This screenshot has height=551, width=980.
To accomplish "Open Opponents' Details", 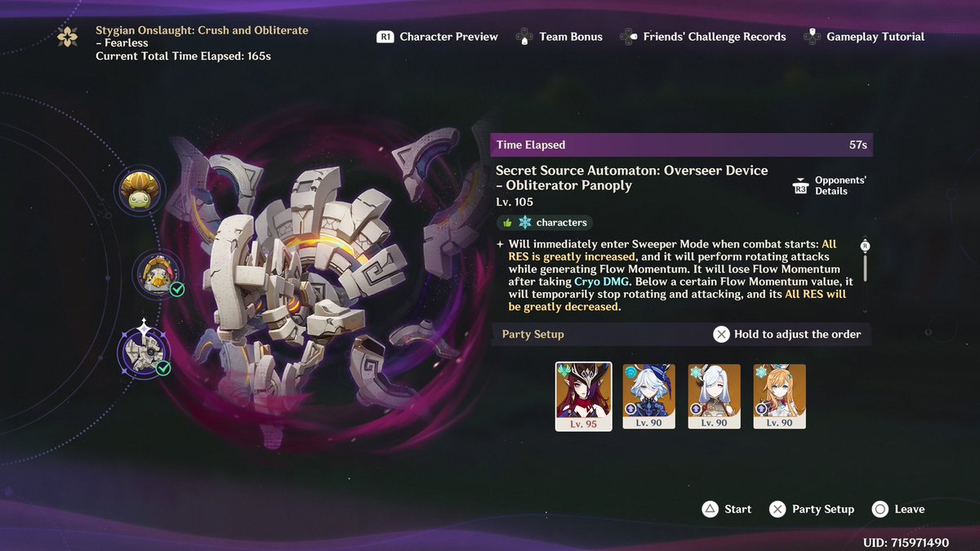I will click(x=840, y=185).
